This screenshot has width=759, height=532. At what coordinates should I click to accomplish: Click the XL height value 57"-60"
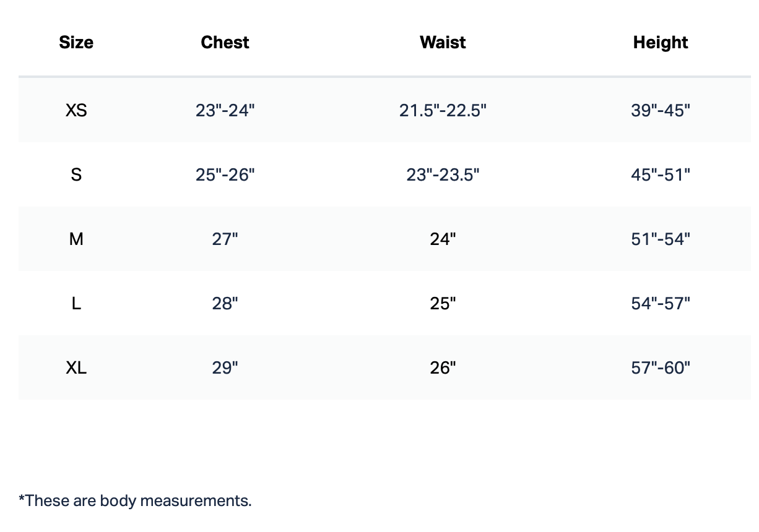tap(661, 368)
